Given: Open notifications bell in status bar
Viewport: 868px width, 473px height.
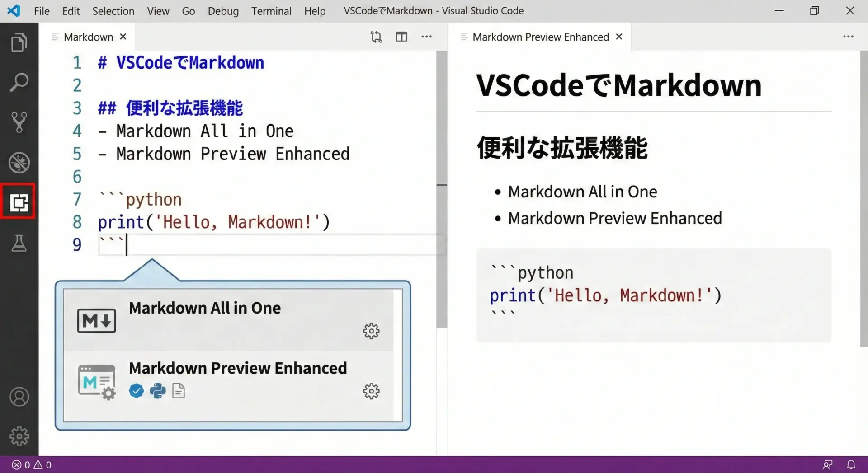Looking at the screenshot, I should click(851, 465).
